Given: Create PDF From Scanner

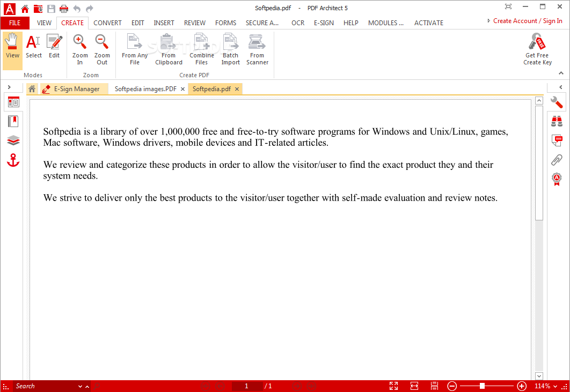Looking at the screenshot, I should [x=257, y=50].
